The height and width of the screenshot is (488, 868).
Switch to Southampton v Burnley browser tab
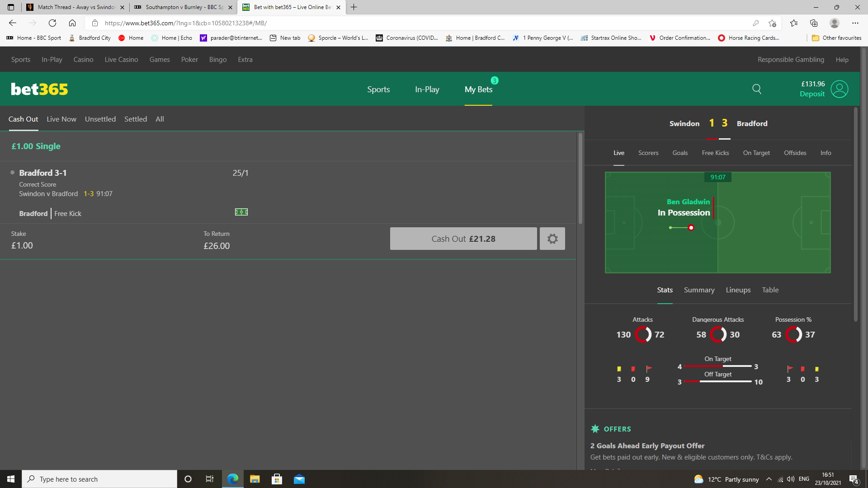click(x=183, y=7)
